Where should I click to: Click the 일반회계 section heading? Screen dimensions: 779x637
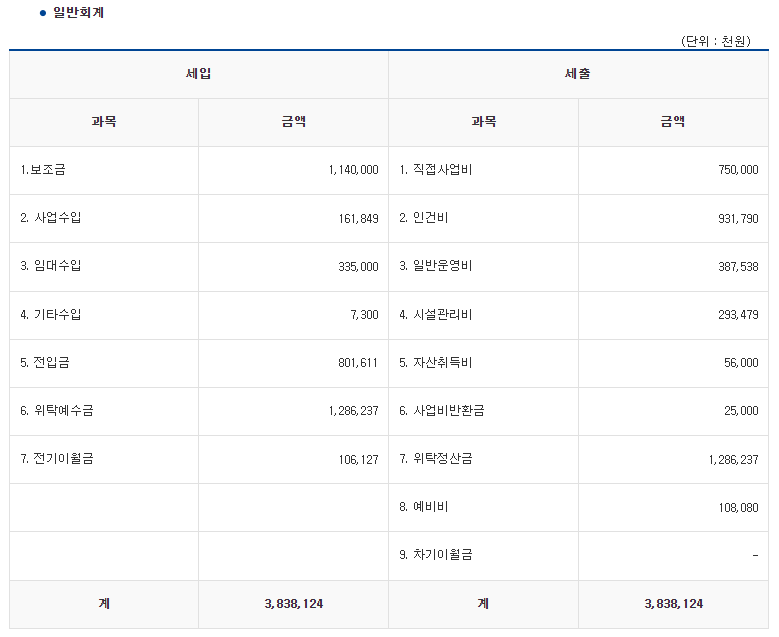78,12
